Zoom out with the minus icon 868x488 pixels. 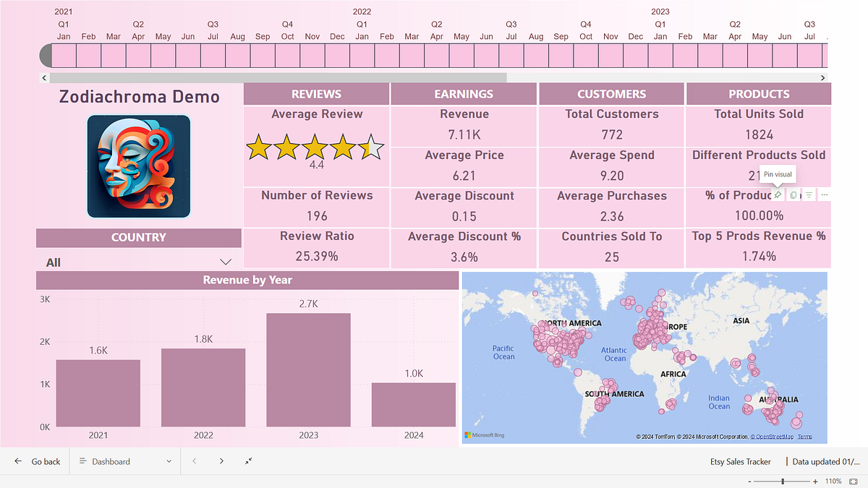(749, 481)
